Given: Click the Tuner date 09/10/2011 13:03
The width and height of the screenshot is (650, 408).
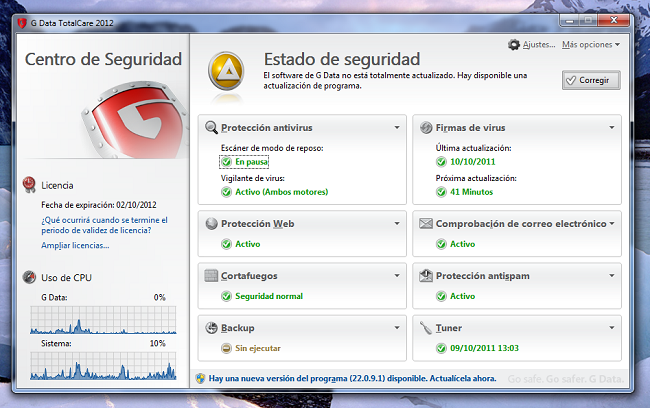Looking at the screenshot, I should [484, 348].
